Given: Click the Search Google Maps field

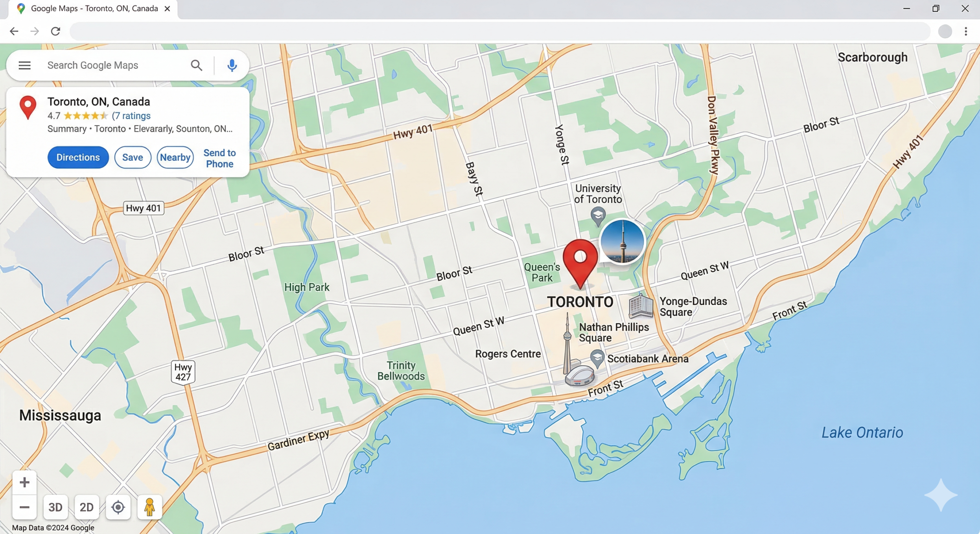Looking at the screenshot, I should (x=115, y=65).
